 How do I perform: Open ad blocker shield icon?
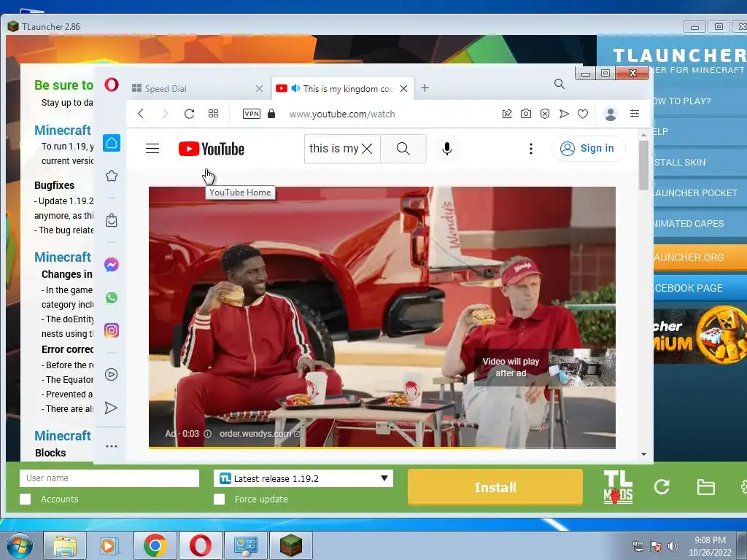[x=544, y=113]
